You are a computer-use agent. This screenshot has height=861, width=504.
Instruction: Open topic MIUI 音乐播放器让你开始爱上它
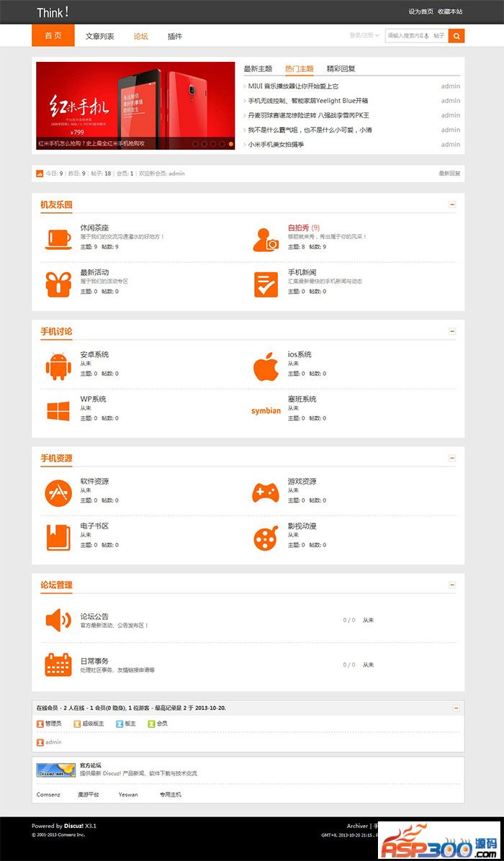point(293,86)
